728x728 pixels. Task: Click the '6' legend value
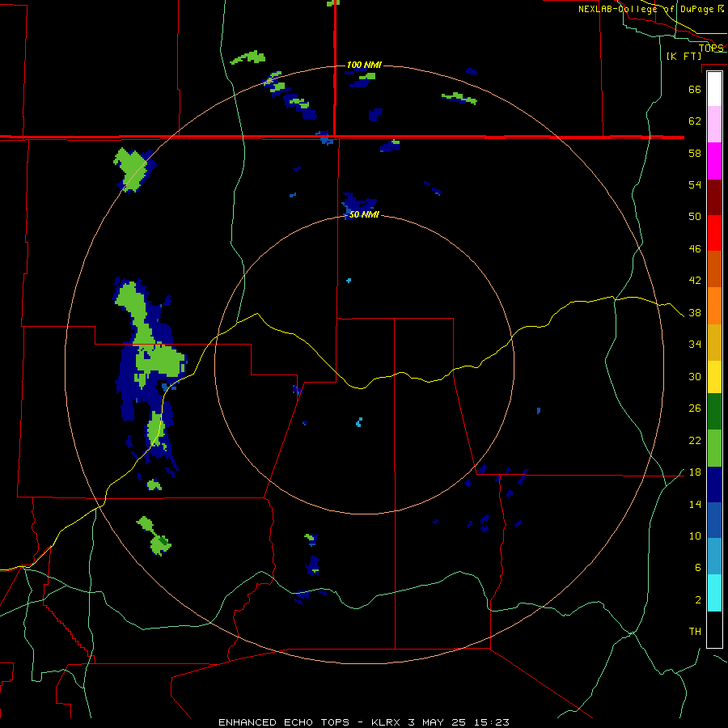tap(697, 568)
